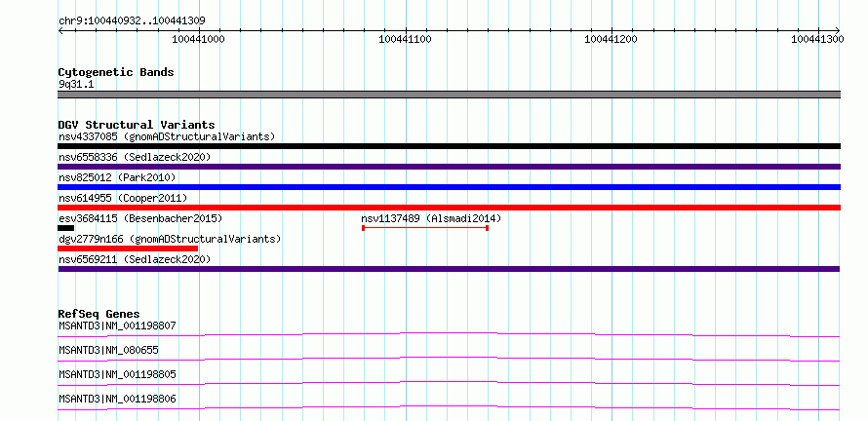This screenshot has width=868, height=421.
Task: Select the red nsv614955 variant bar
Action: pos(449,208)
